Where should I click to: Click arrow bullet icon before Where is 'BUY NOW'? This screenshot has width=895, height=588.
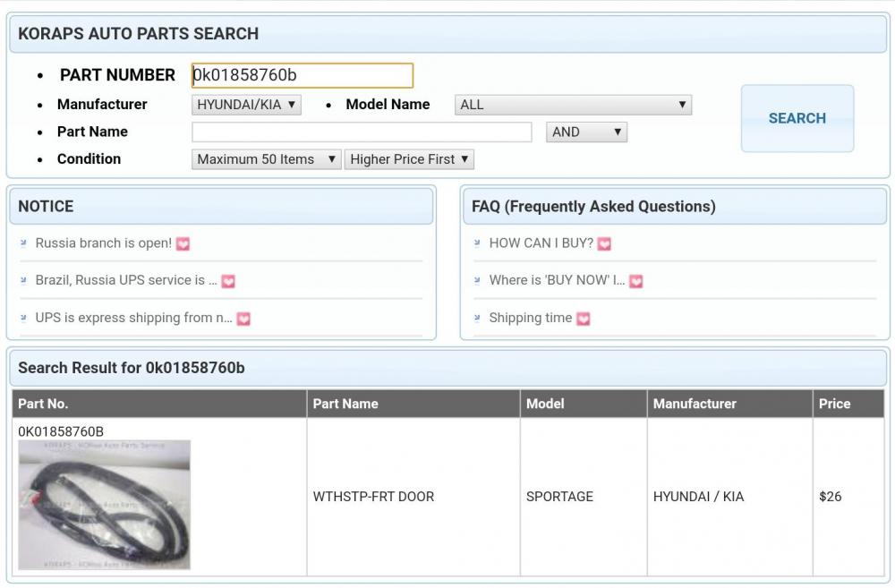pos(477,280)
